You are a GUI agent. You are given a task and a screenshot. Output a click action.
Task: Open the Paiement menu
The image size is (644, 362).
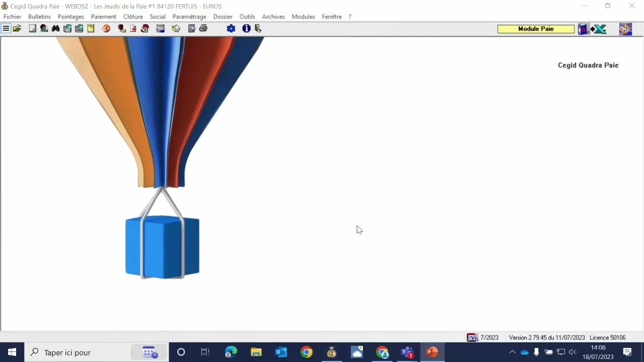[104, 17]
